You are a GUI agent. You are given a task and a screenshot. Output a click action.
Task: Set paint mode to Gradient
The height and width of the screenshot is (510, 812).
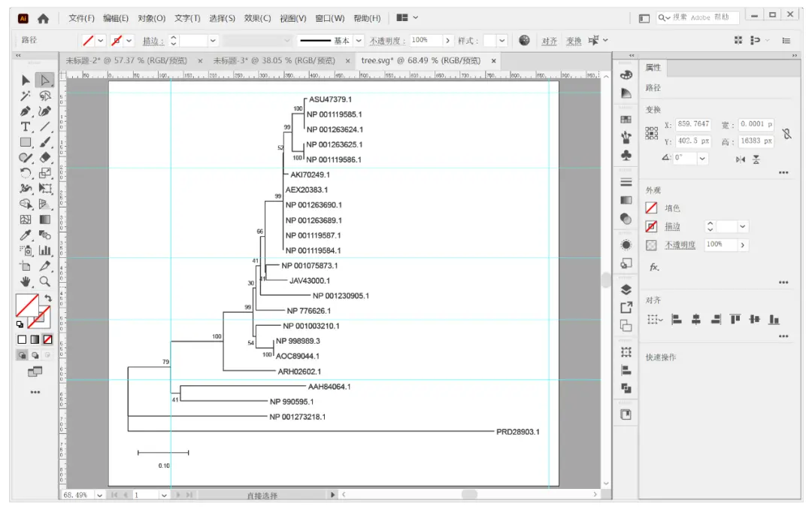[x=35, y=339]
